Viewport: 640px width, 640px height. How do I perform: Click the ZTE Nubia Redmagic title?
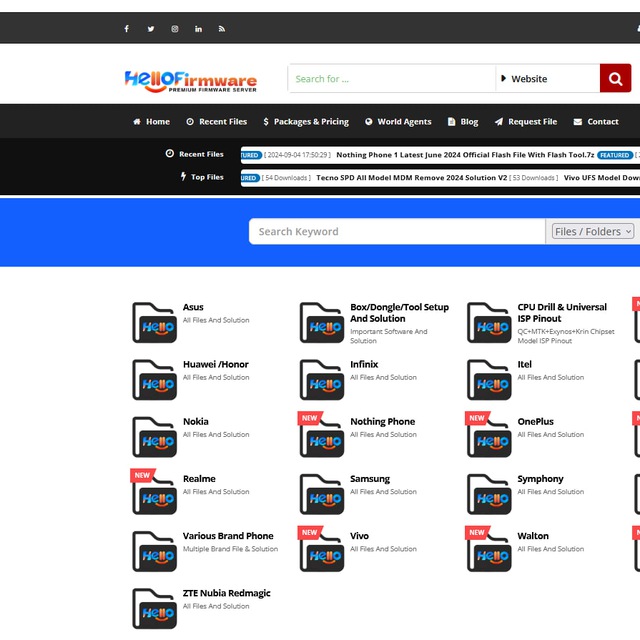[227, 593]
